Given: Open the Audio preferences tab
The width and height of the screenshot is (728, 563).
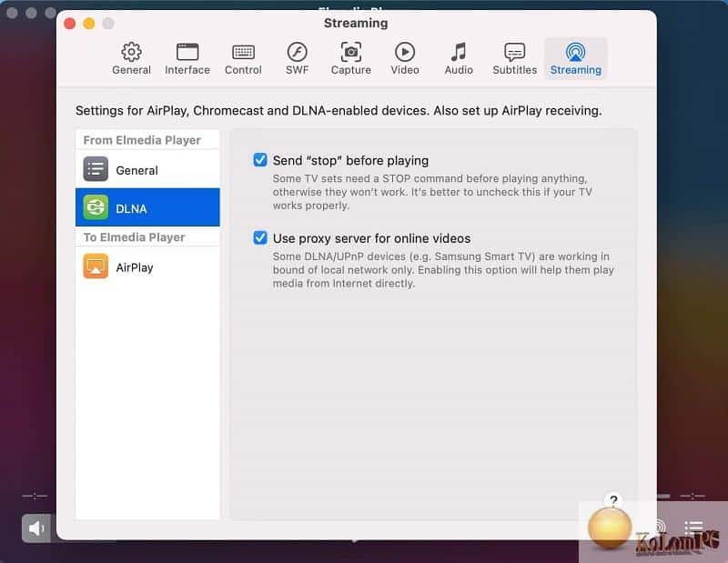Looking at the screenshot, I should point(459,58).
